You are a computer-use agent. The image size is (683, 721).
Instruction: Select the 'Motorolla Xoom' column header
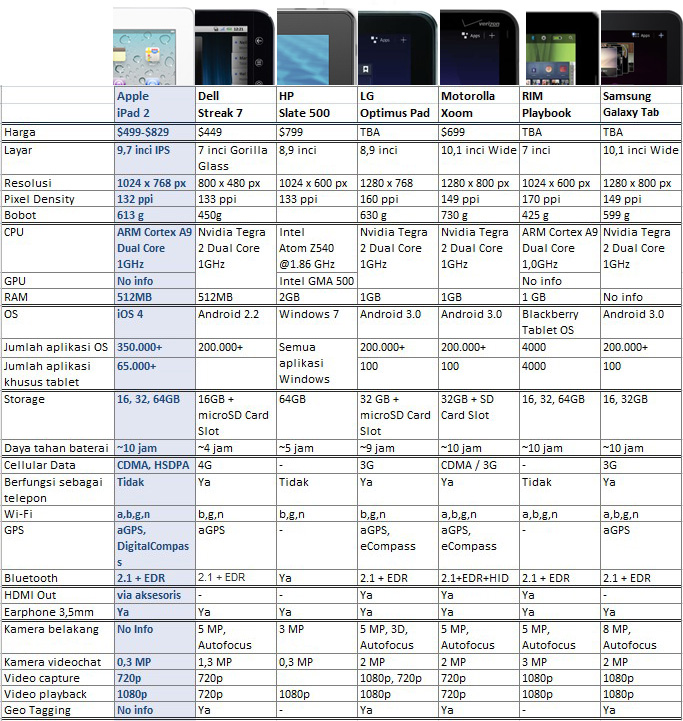coord(479,104)
